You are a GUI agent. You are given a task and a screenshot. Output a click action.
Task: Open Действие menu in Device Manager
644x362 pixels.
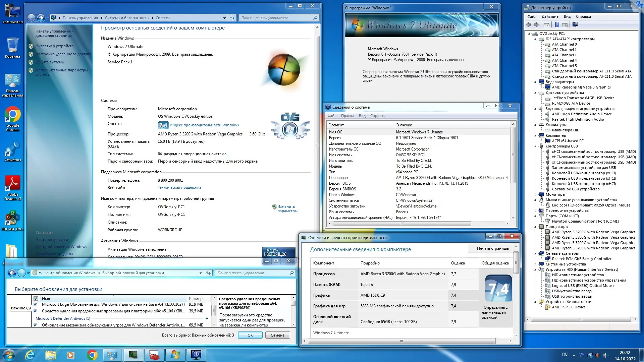[x=550, y=16]
